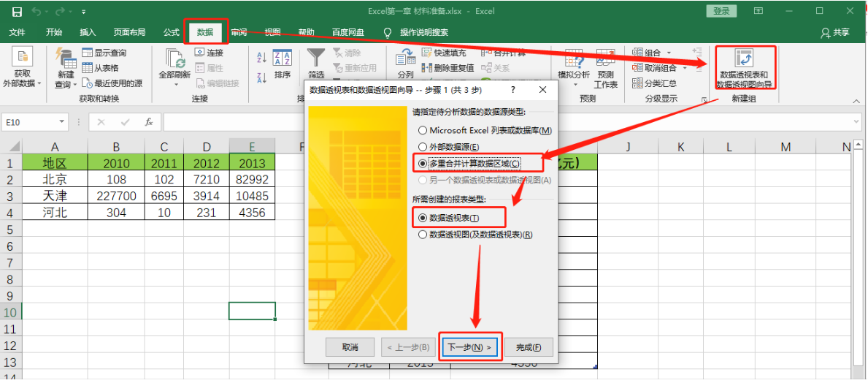868x383 pixels.
Task: Switch to the 帮助 tab
Action: (306, 33)
